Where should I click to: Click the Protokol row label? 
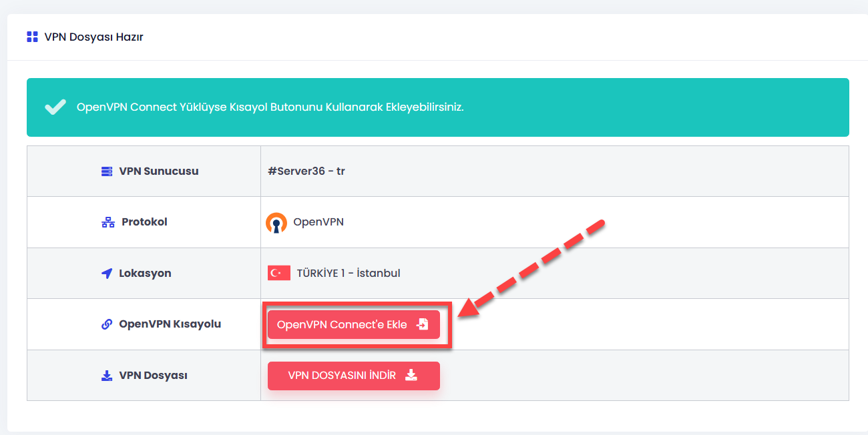(144, 222)
